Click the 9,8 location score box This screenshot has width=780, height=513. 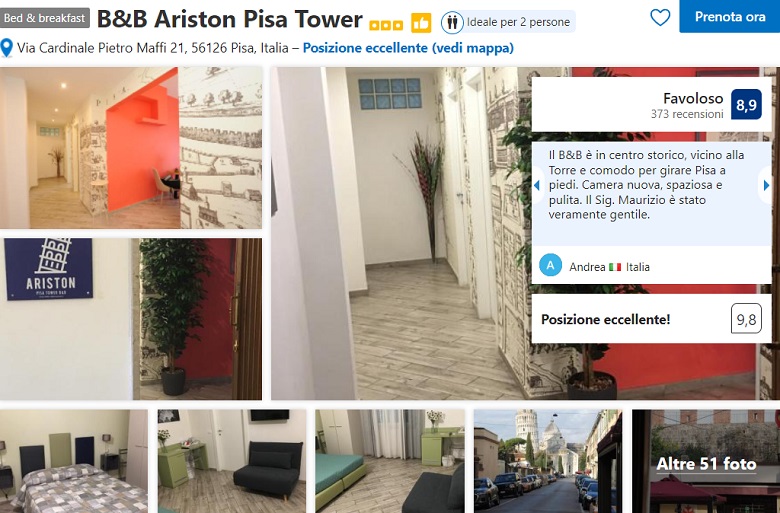tap(746, 319)
